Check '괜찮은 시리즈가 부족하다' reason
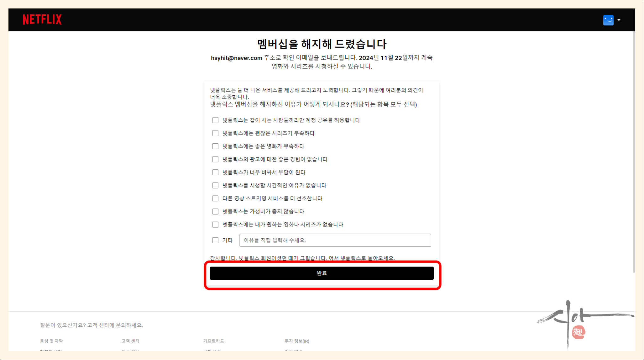Viewport: 644px width, 360px height. coord(215,133)
